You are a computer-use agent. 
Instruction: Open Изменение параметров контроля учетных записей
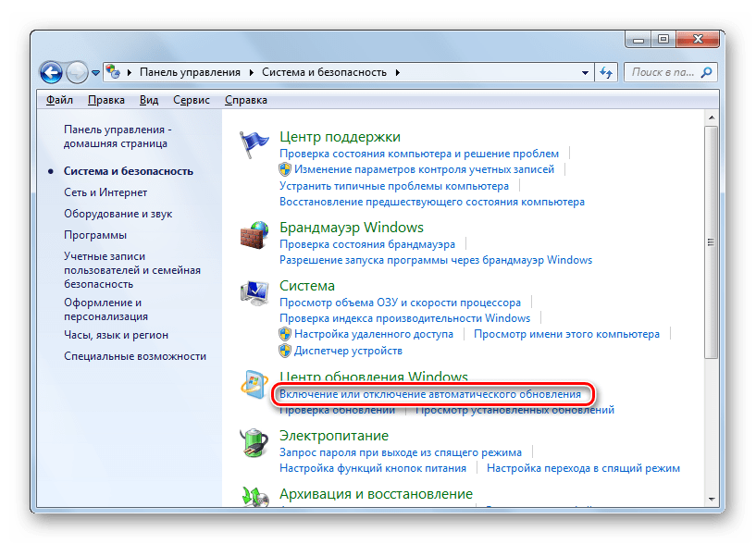pos(425,169)
